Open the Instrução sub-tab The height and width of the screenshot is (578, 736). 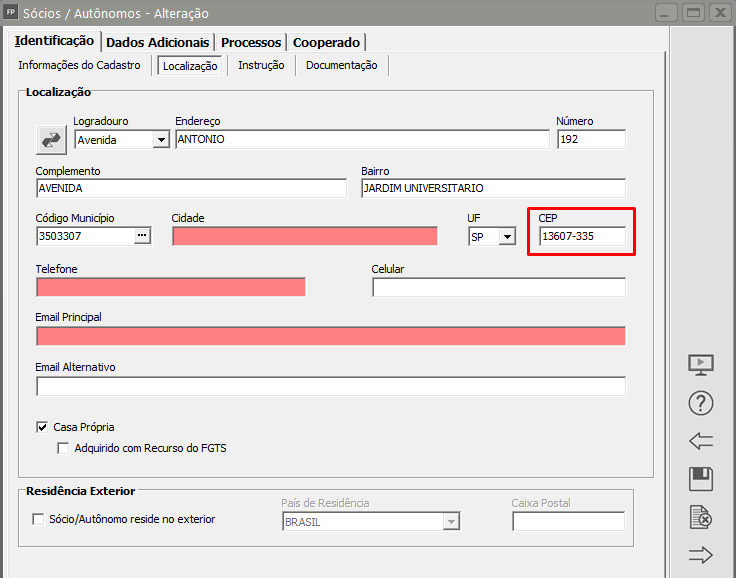[261, 65]
